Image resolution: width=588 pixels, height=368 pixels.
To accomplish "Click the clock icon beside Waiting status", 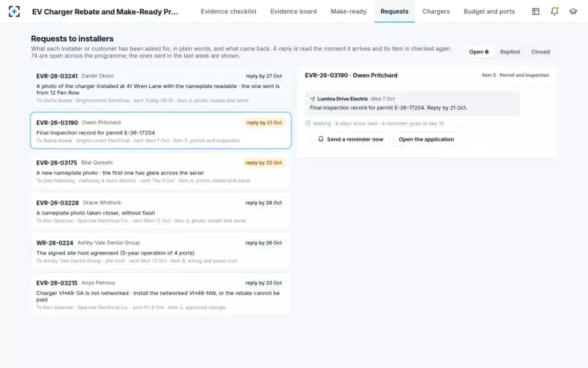I will click(x=308, y=123).
